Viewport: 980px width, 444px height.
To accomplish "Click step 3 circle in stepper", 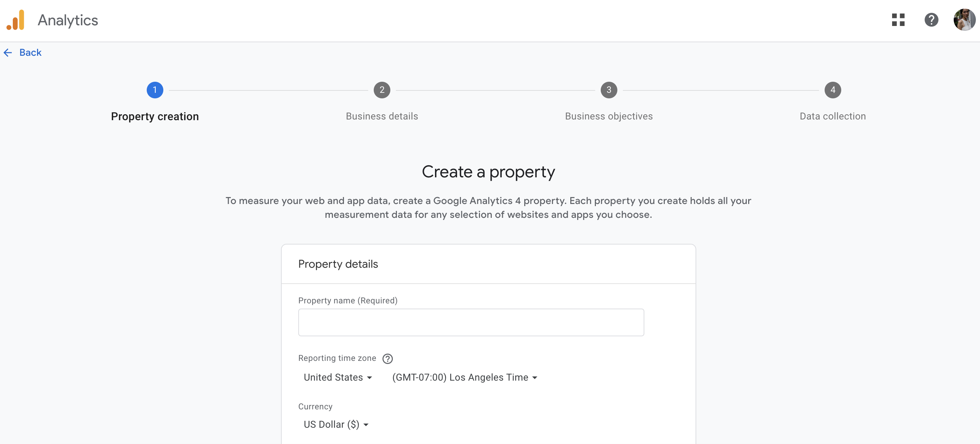I will 609,90.
